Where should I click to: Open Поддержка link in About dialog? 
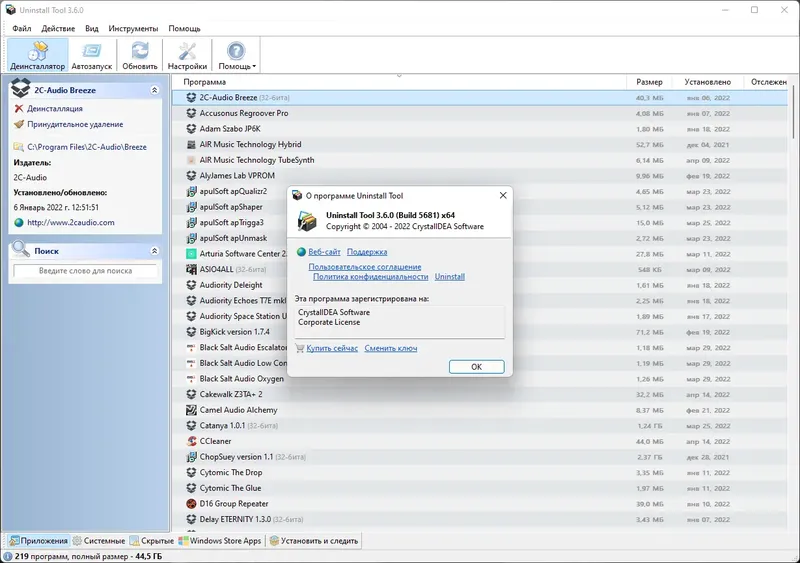tap(367, 252)
